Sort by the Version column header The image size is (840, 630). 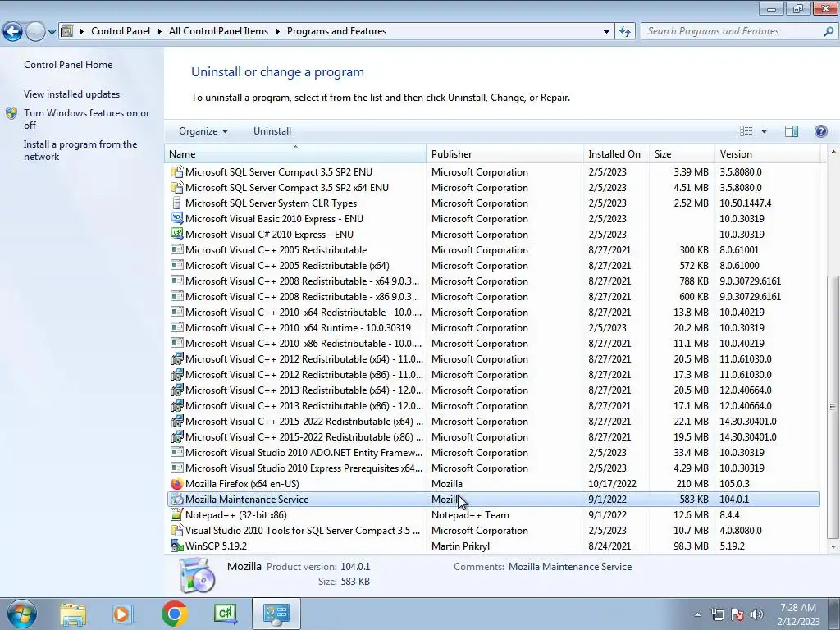[767, 153]
